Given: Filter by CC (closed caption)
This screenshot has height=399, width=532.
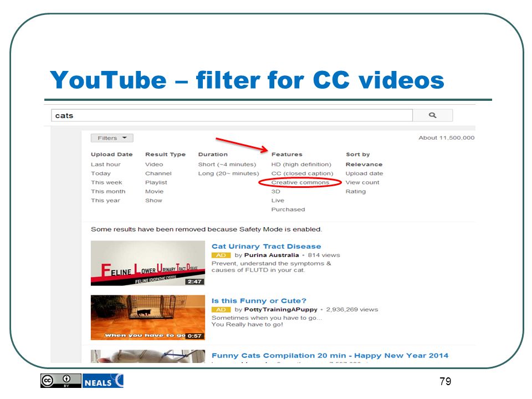Looking at the screenshot, I should click(302, 173).
